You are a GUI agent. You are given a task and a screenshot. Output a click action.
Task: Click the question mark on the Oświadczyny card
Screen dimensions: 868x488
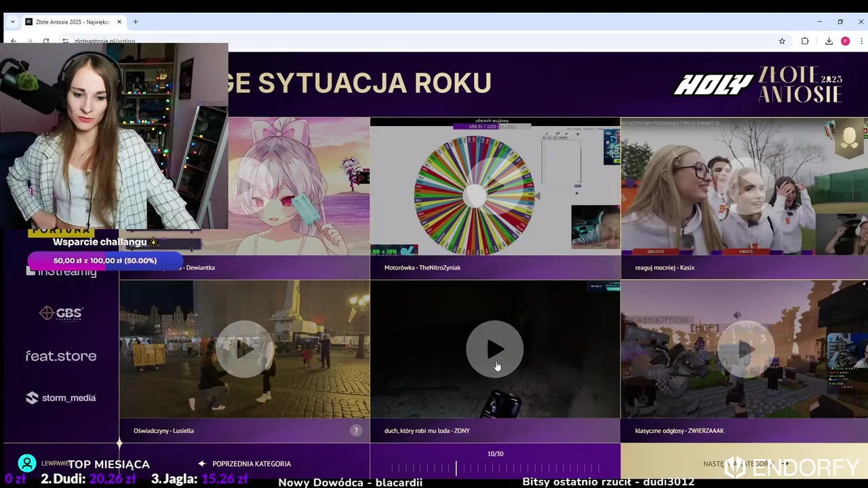(356, 430)
